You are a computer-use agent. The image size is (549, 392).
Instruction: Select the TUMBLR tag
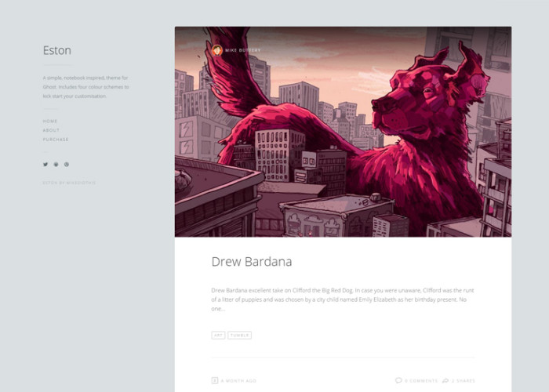coord(239,336)
